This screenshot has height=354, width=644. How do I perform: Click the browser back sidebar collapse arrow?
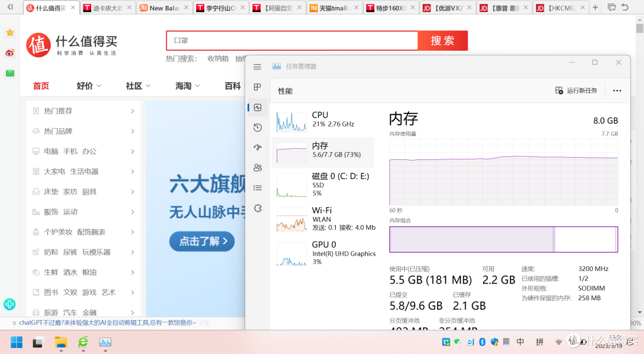click(10, 7)
